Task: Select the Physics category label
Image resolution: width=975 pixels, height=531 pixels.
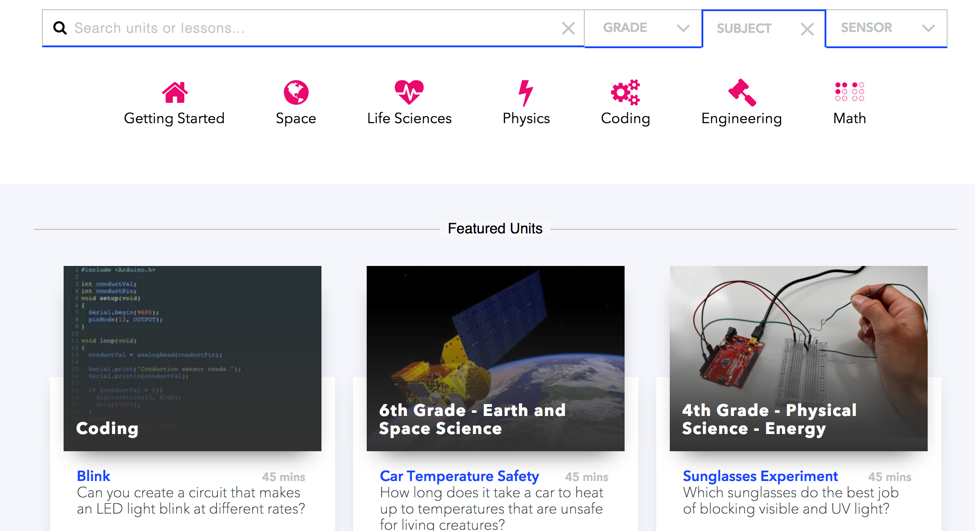Action: tap(526, 118)
